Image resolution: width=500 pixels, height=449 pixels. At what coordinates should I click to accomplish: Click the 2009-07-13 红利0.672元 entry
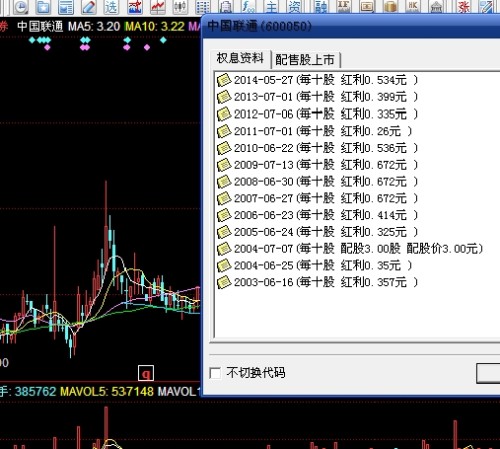click(x=317, y=165)
